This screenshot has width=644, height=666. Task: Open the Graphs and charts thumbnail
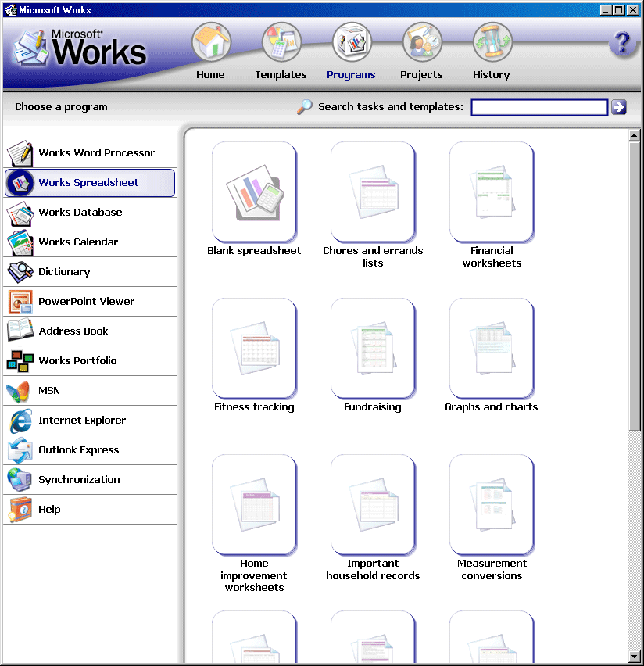tap(492, 349)
